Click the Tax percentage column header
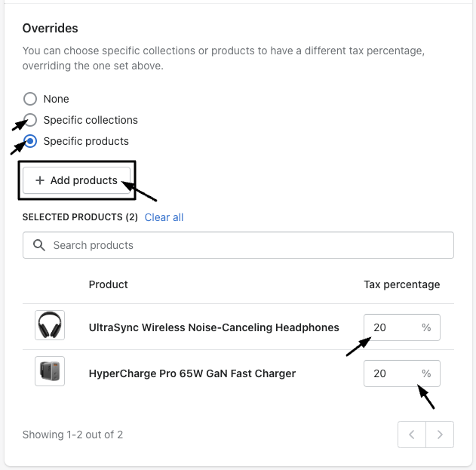Image resolution: width=476 pixels, height=470 pixels. (401, 284)
